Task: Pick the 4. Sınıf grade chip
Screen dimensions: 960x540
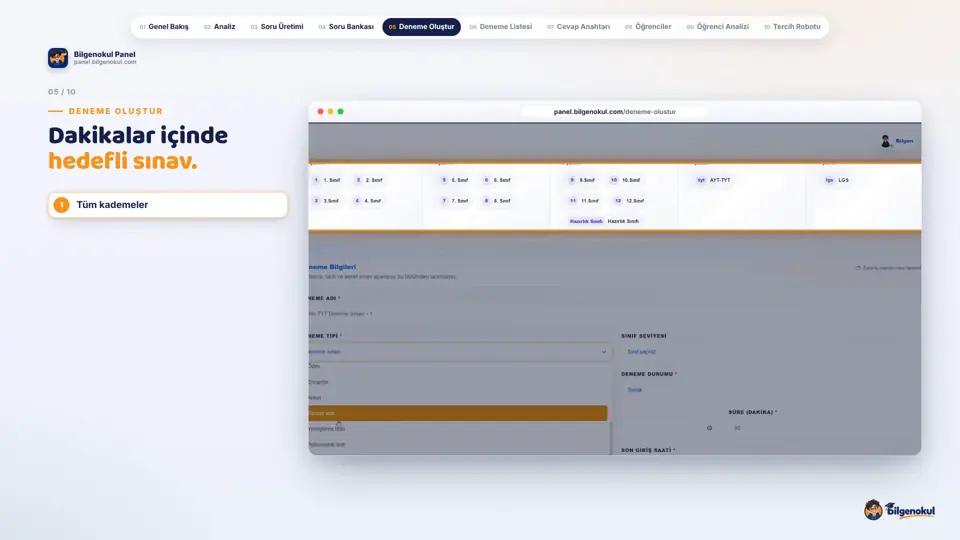Action: [x=367, y=201]
